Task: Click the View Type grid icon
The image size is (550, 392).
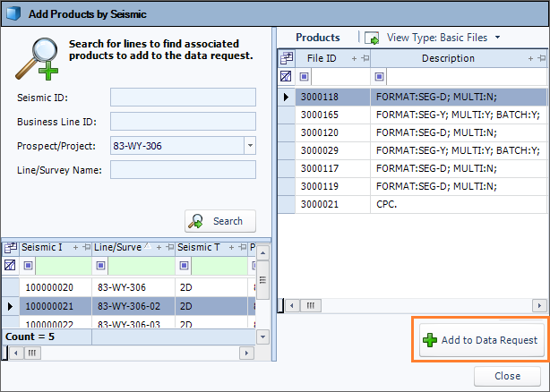Action: click(x=372, y=38)
